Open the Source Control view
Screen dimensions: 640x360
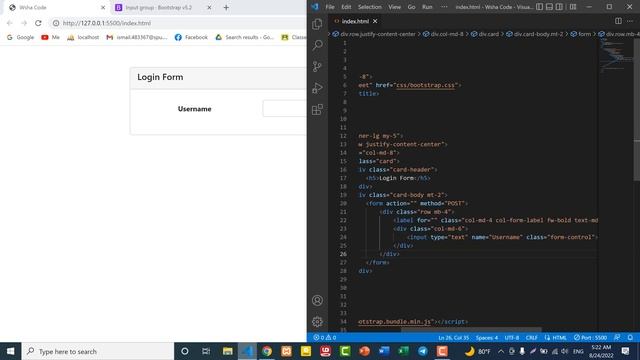coord(317,67)
